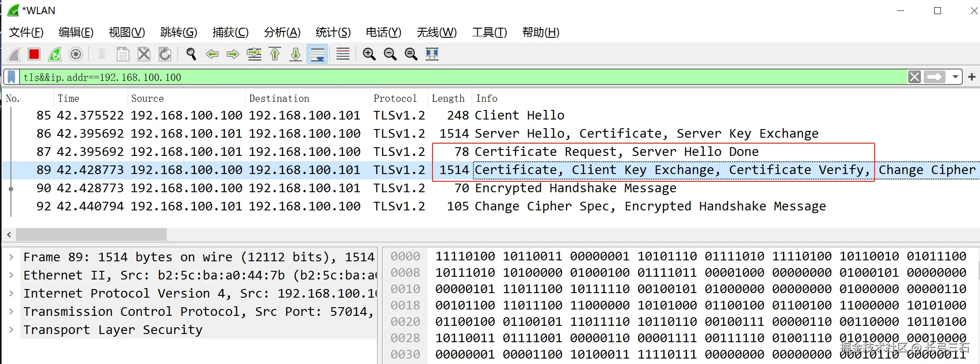Select packet 89 Client Key Exchange row
Image resolution: width=980 pixels, height=364 pixels.
point(491,170)
